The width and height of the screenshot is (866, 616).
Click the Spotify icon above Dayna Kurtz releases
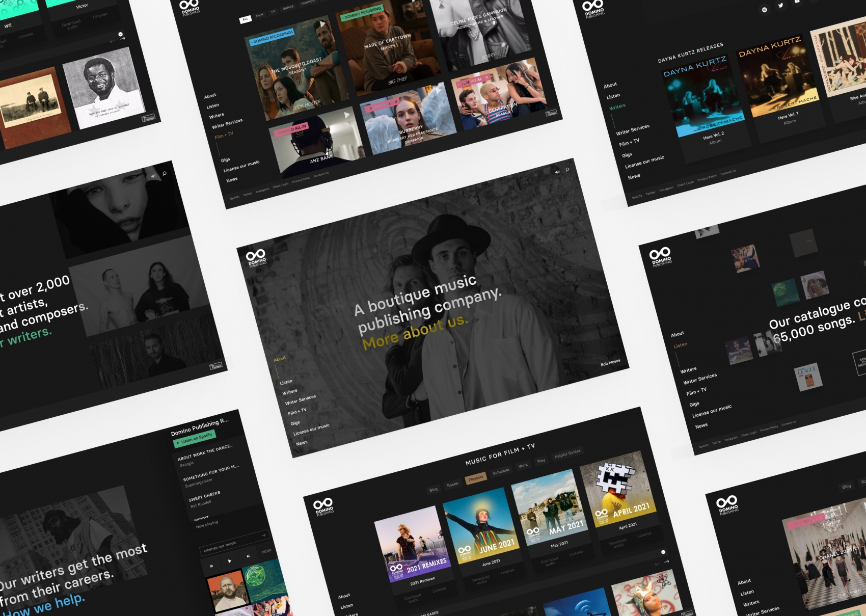(764, 10)
